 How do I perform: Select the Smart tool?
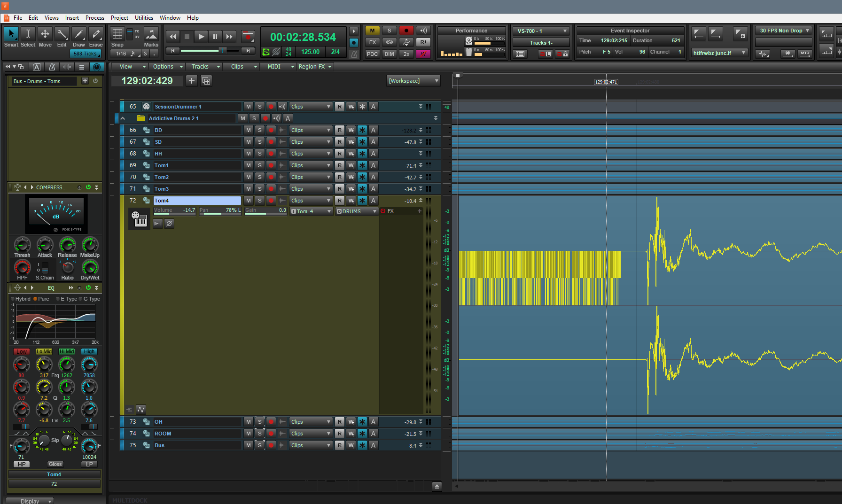pyautogui.click(x=11, y=34)
